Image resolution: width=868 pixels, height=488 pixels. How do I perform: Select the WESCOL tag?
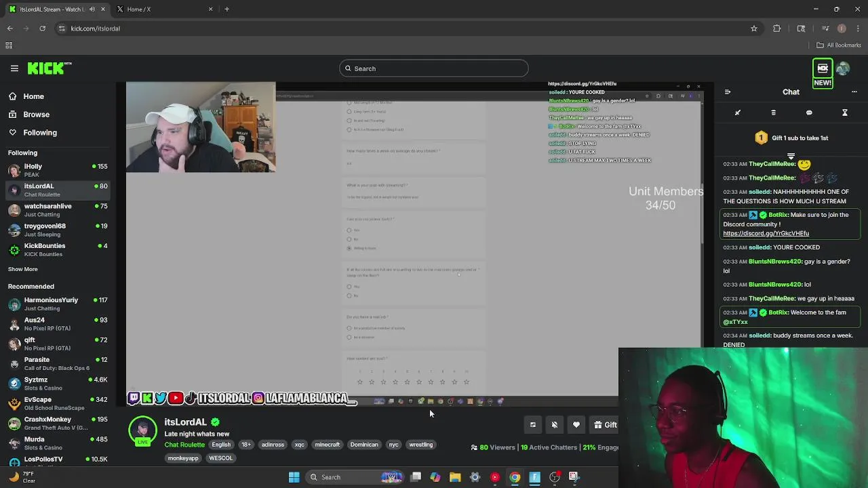(220, 458)
